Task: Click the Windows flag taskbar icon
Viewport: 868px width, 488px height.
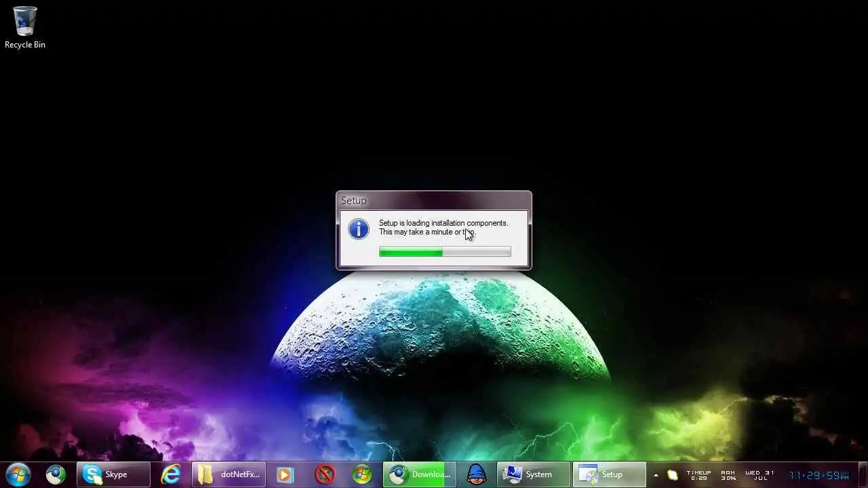Action: [x=362, y=474]
